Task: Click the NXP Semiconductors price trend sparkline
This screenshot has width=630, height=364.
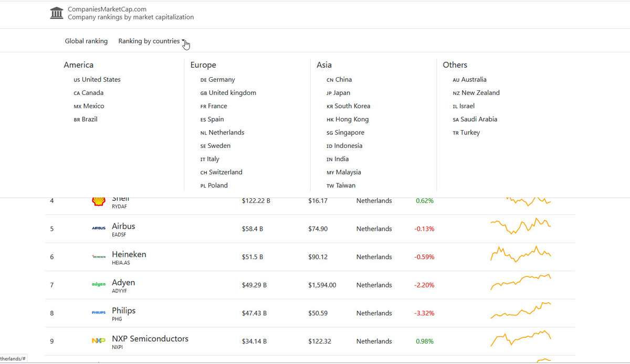Action: coord(521,338)
